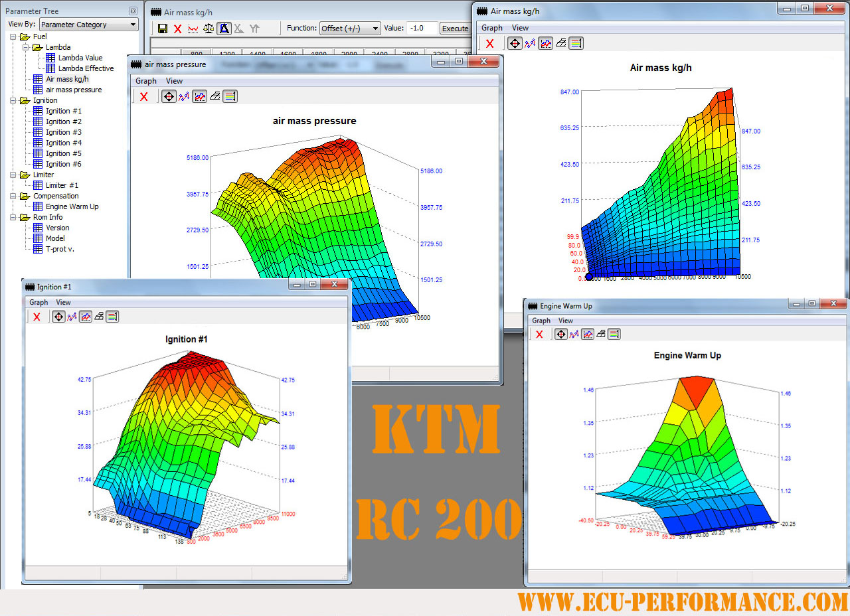Select Version under Rom Info
850x616 pixels.
coord(57,228)
